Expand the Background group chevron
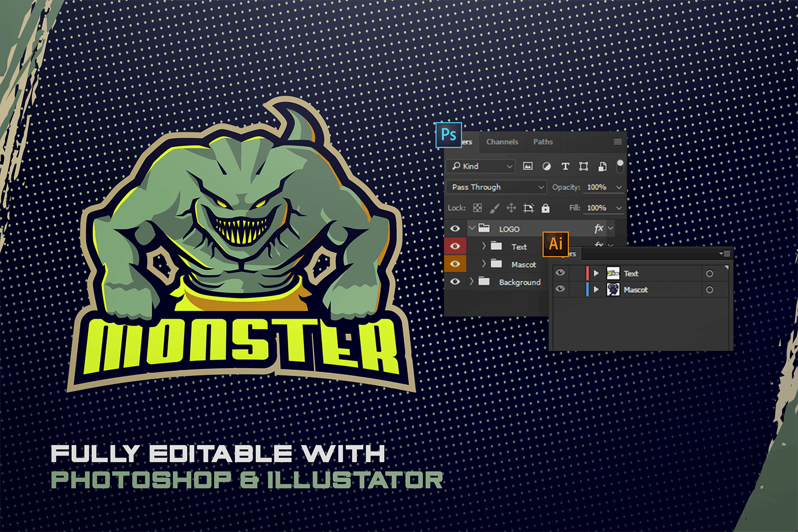This screenshot has height=532, width=798. tap(471, 281)
